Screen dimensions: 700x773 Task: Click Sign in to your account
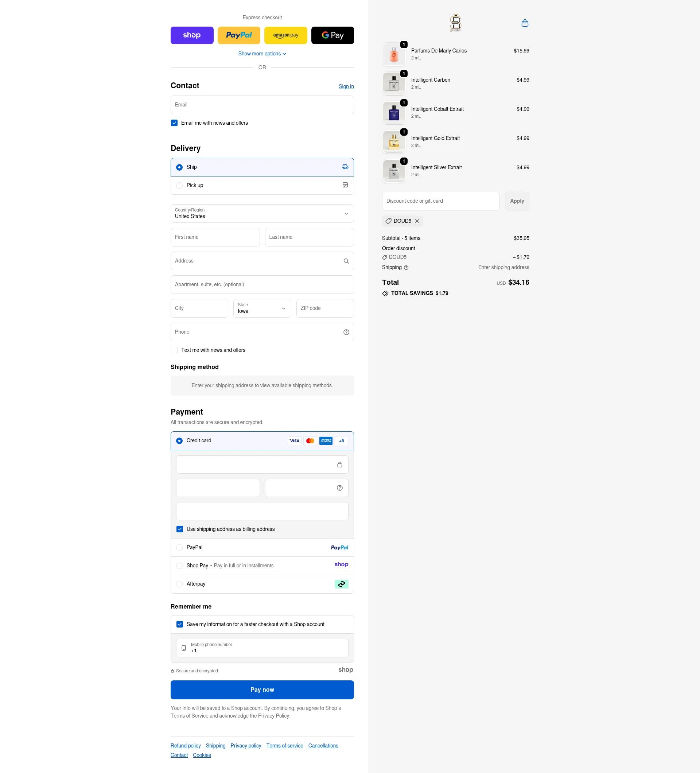coord(346,86)
